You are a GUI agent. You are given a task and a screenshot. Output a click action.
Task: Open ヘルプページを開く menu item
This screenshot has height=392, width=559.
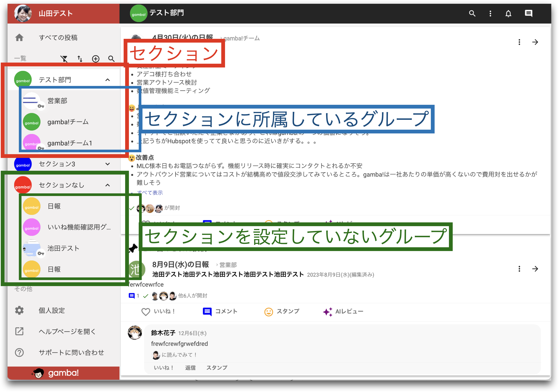64,331
